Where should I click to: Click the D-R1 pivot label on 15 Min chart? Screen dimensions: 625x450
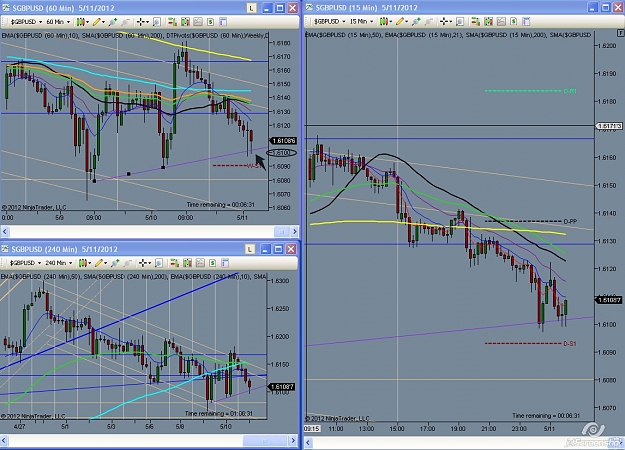[x=570, y=91]
